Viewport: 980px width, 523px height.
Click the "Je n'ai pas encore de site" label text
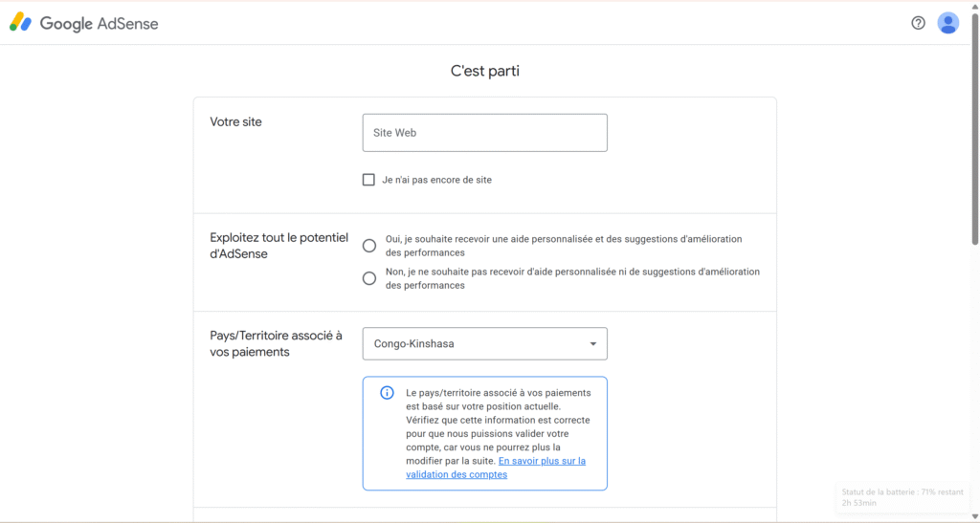click(436, 180)
